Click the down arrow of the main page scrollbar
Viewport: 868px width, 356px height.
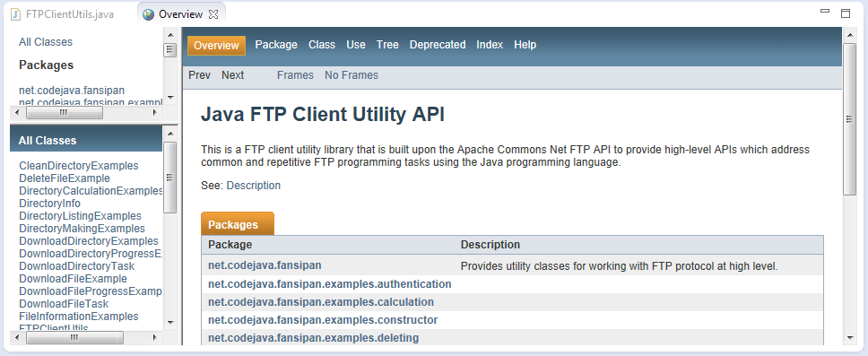(x=850, y=338)
